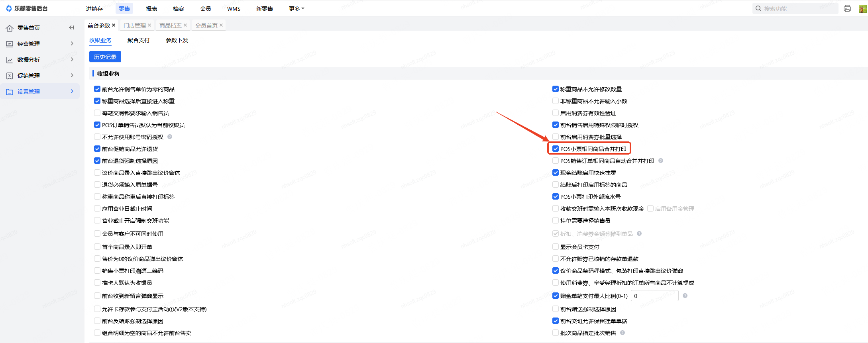
Task: Toggle POS小票相同商品合并打印 checkbox
Action: [x=556, y=149]
